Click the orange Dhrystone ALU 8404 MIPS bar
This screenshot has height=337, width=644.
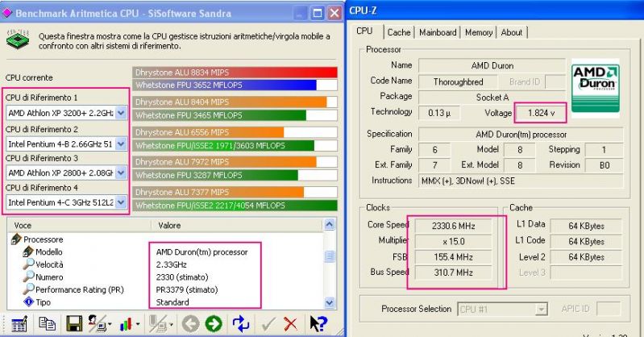click(x=229, y=102)
